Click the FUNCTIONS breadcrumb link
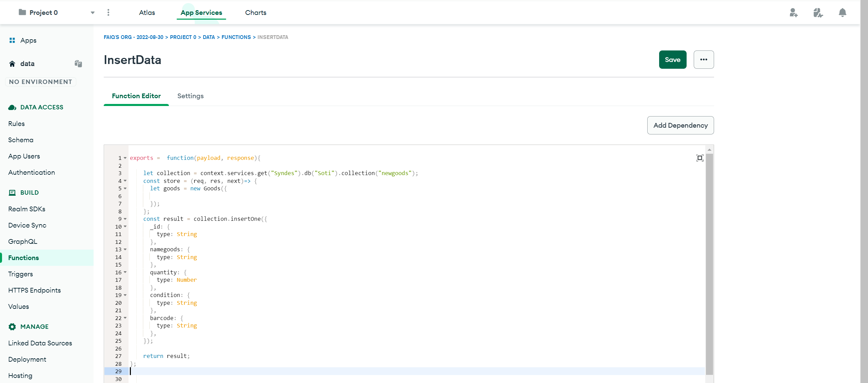Viewport: 868px width, 383px height. (x=236, y=37)
